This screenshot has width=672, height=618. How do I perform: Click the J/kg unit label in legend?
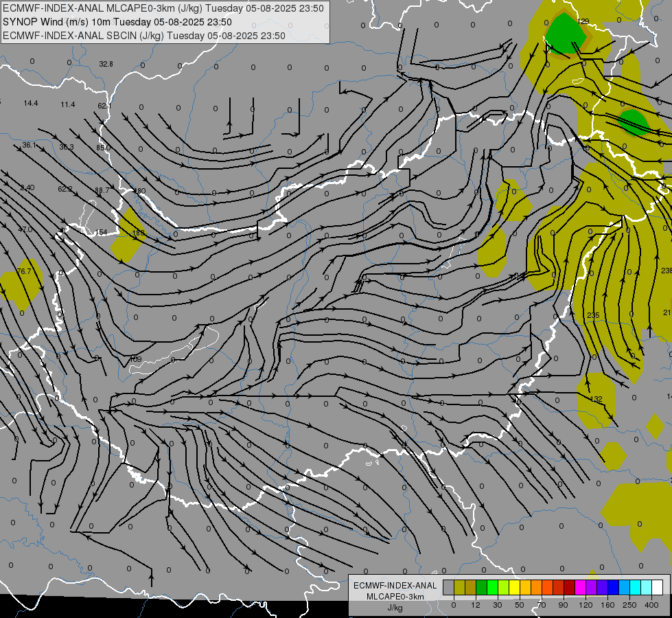(x=395, y=608)
